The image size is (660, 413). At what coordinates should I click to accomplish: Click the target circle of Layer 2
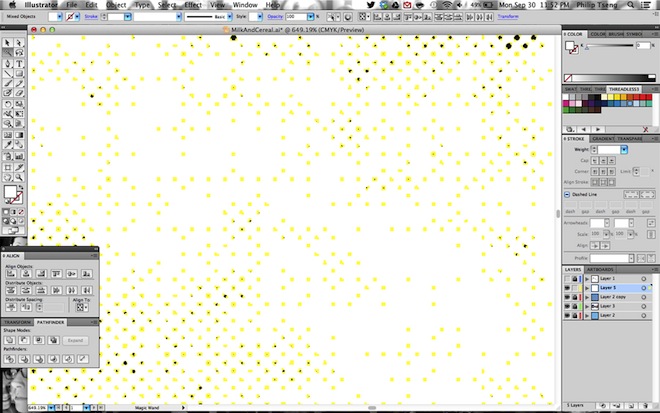click(x=644, y=315)
